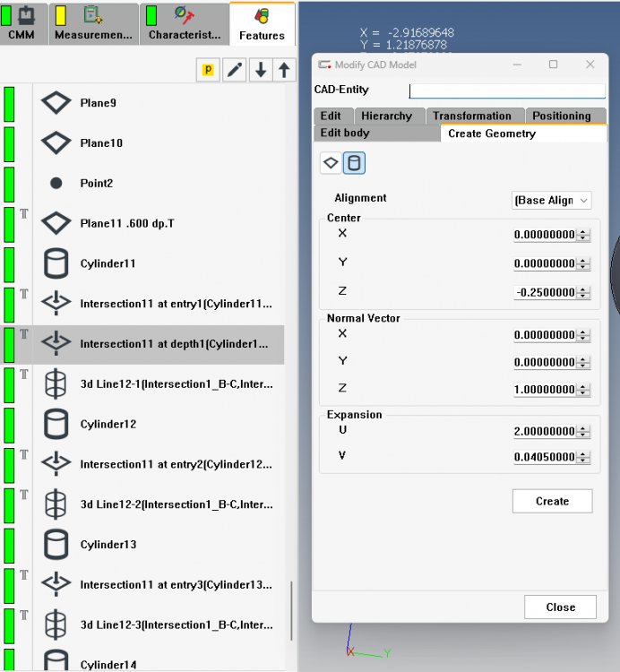Adjust Normal Vector Z spinner arrows
This screenshot has height=672, width=620.
click(583, 390)
